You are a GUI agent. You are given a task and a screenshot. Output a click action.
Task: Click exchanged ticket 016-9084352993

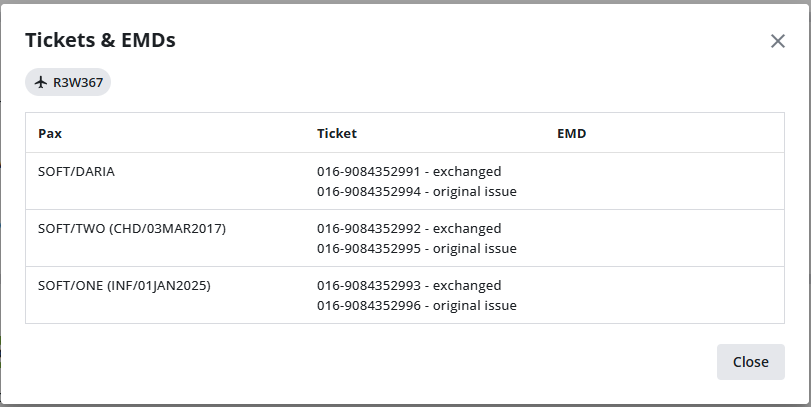[x=409, y=285]
